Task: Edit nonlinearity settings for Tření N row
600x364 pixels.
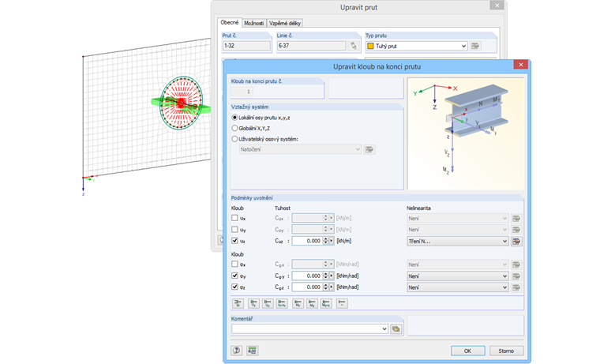Action: (516, 241)
